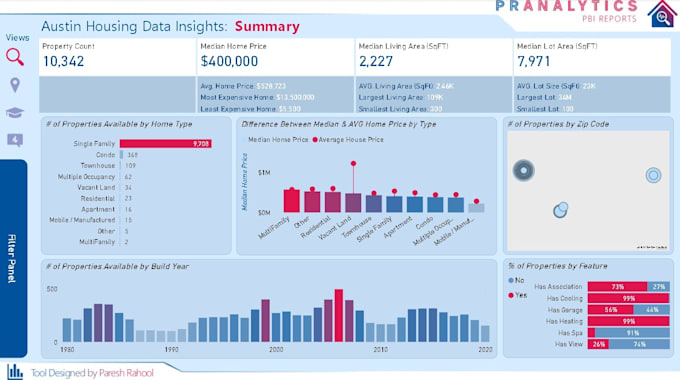This screenshot has width=680, height=380.
Task: Select the 73% Has Association segment
Action: point(618,287)
